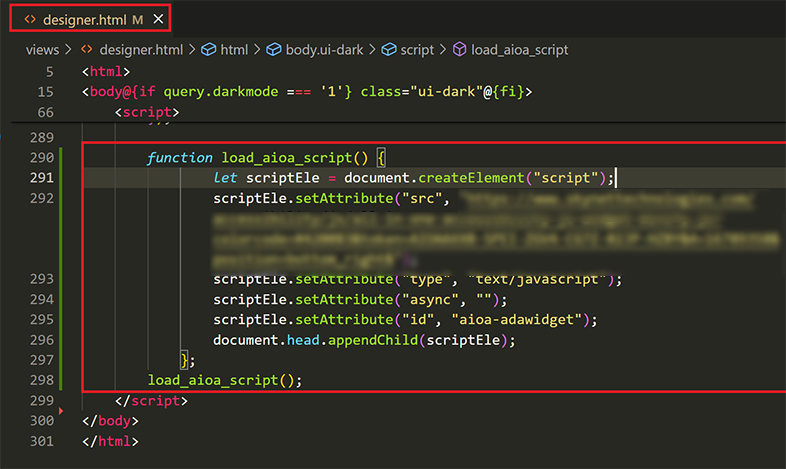The image size is (786, 469).
Task: Click line number 296 in the gutter
Action: 42,340
